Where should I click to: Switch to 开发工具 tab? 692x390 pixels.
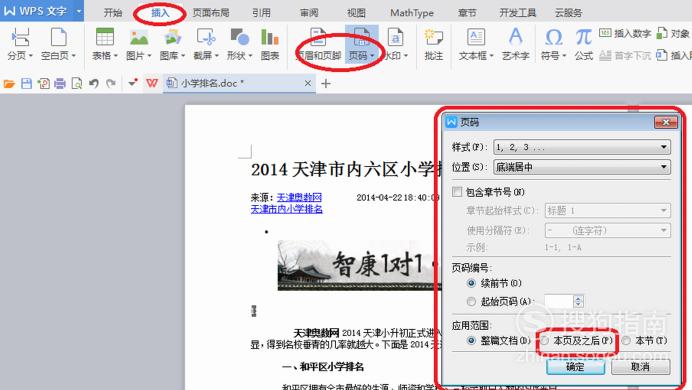[517, 13]
